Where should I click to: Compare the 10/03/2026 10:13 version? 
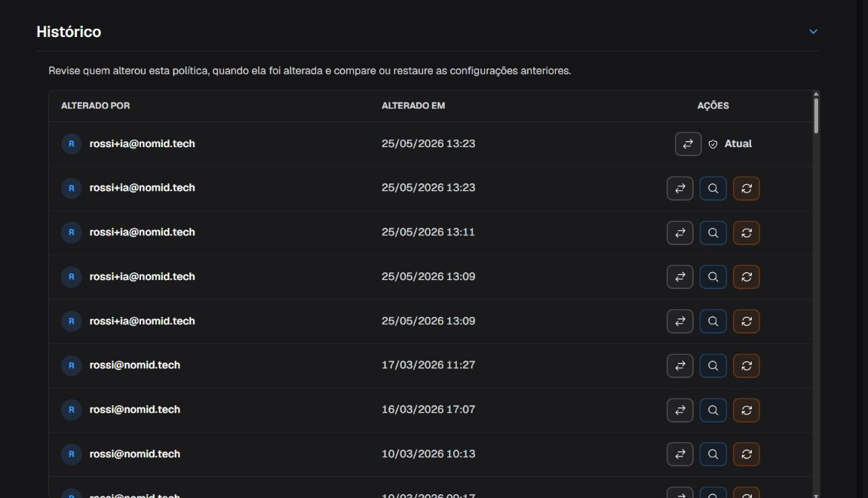pyautogui.click(x=679, y=454)
